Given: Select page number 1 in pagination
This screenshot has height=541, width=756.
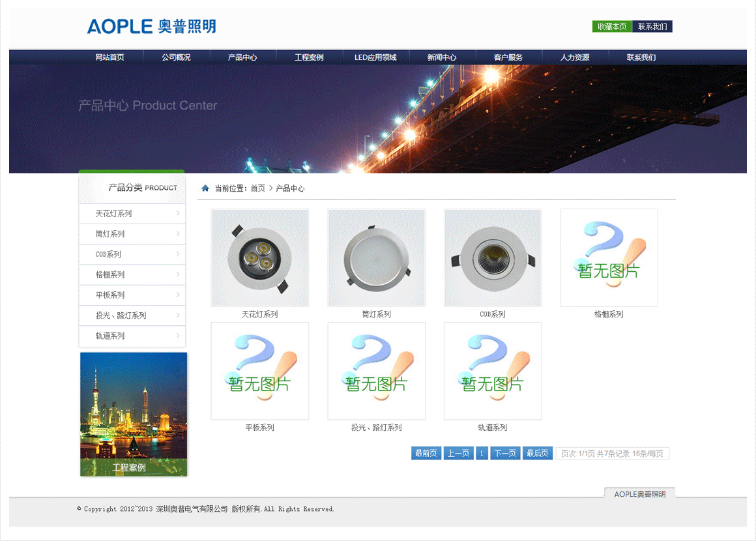Looking at the screenshot, I should [x=482, y=453].
